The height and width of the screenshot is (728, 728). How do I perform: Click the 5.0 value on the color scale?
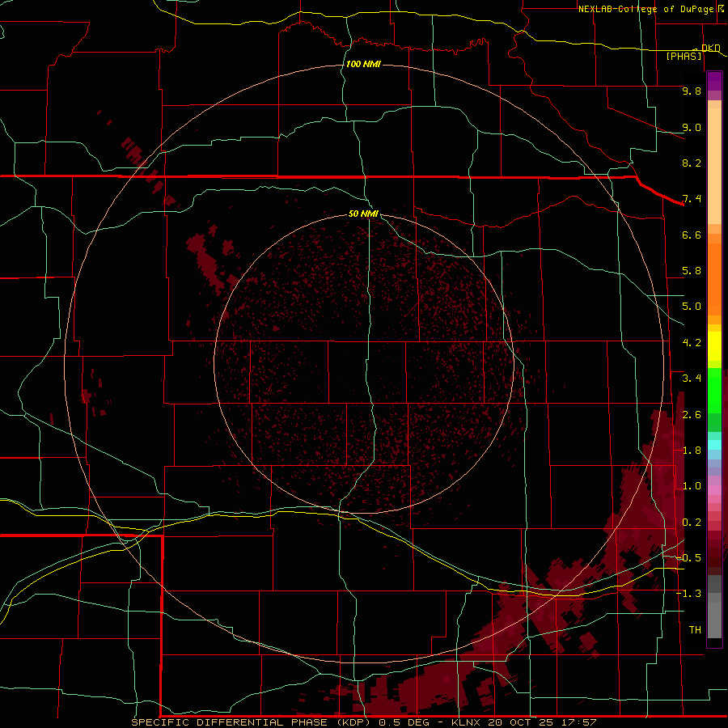coord(692,307)
